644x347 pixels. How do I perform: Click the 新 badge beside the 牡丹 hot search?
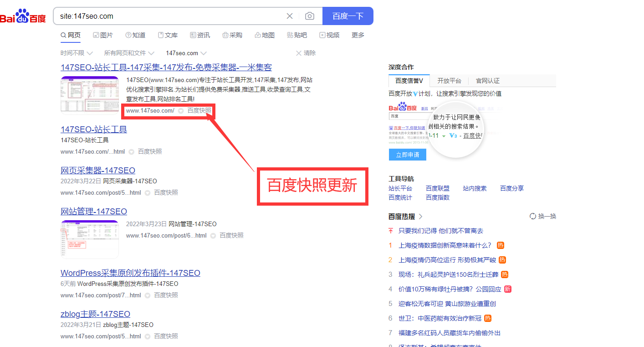pyautogui.click(x=508, y=289)
